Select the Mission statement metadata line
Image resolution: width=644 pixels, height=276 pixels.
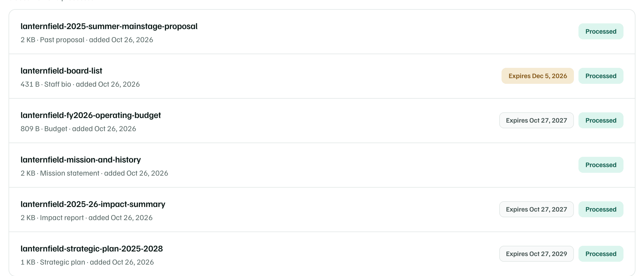[94, 173]
